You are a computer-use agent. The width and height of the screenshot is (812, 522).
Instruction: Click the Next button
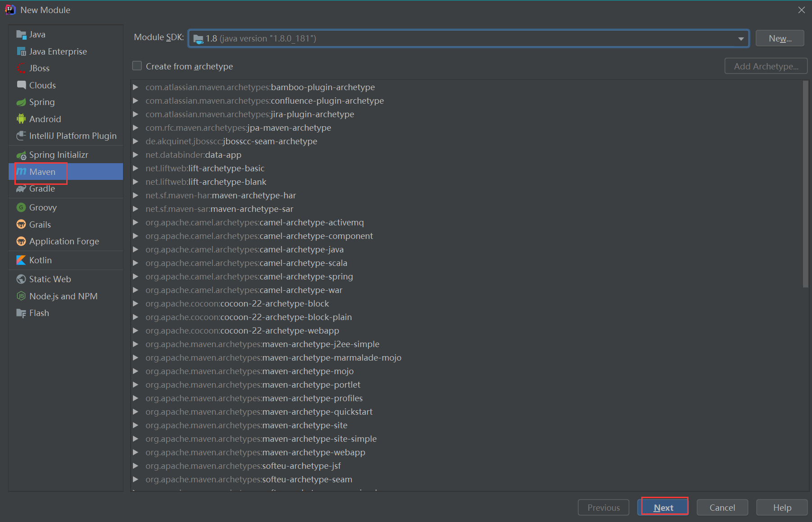pyautogui.click(x=663, y=508)
